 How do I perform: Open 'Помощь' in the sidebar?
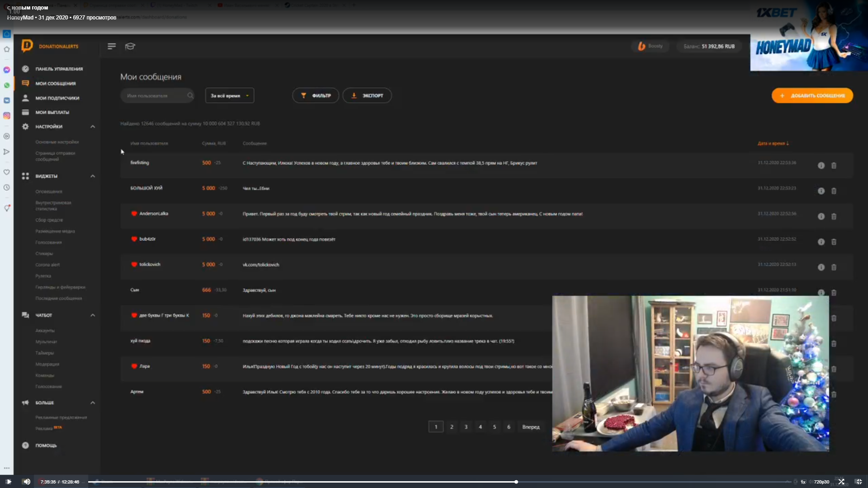46,445
